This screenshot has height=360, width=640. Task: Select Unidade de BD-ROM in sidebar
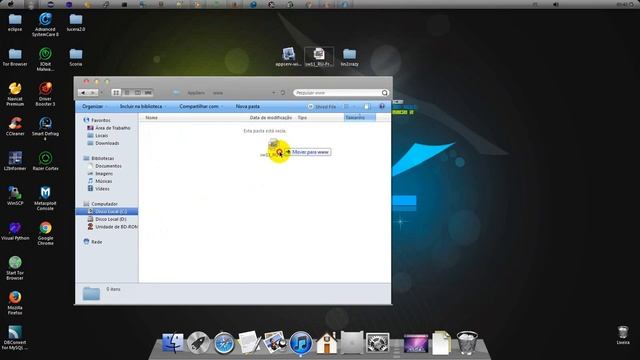click(112, 227)
